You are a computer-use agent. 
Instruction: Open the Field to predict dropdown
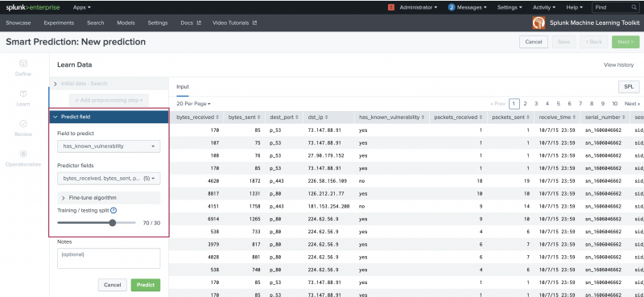pyautogui.click(x=109, y=146)
